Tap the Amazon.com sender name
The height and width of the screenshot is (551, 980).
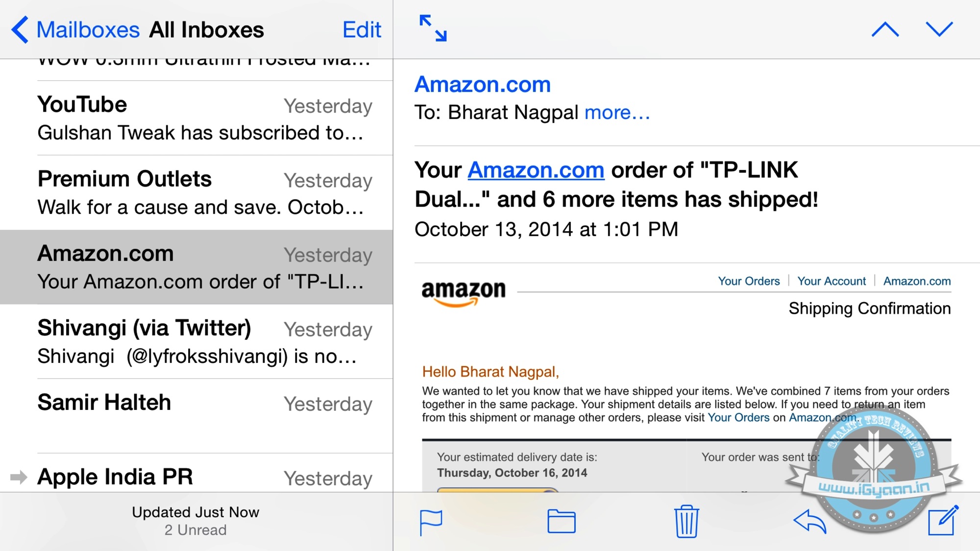(x=483, y=84)
